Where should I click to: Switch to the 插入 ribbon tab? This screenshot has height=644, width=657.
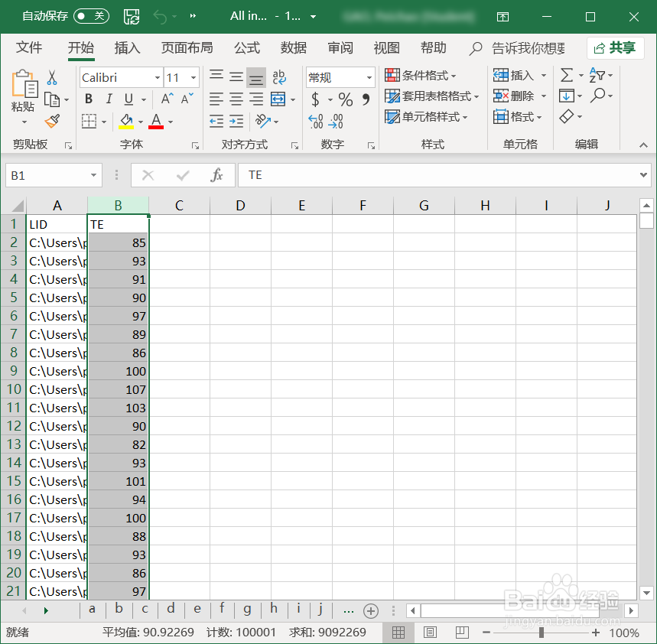point(127,47)
